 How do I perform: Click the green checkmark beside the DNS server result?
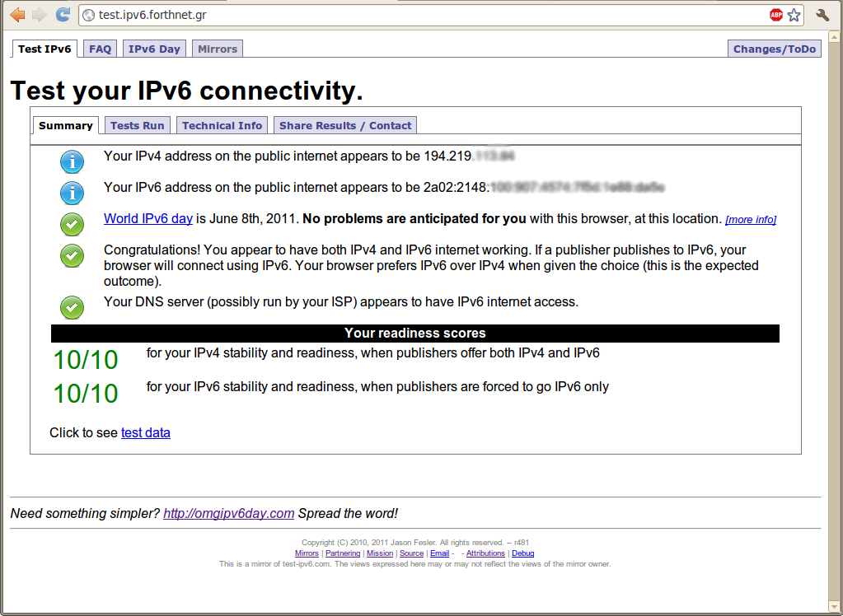tap(73, 307)
